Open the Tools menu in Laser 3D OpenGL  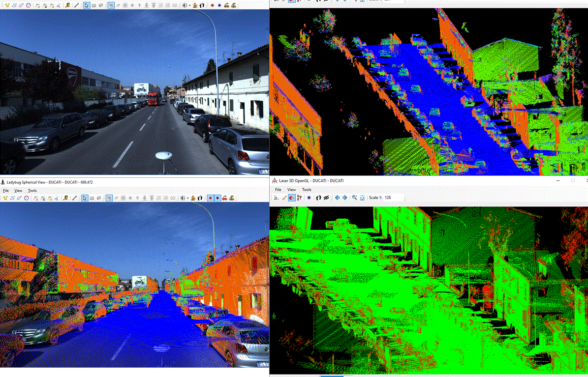tap(307, 190)
